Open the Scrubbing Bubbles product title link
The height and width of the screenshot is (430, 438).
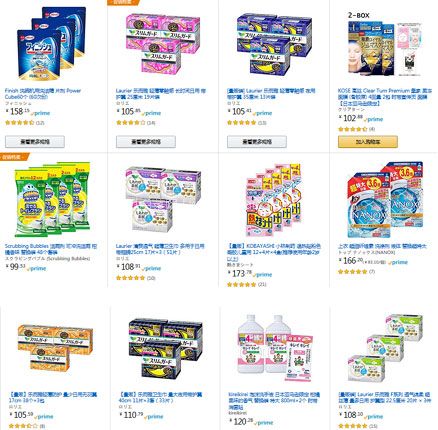coord(51,249)
